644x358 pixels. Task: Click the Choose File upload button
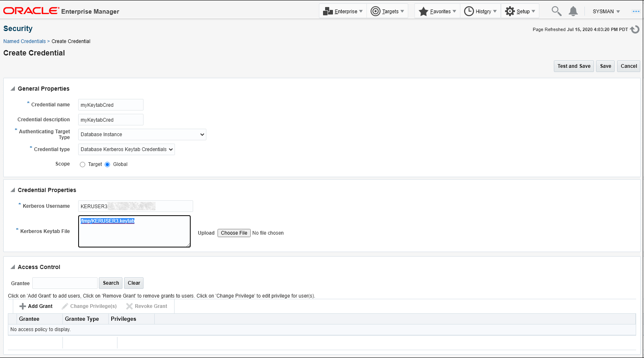pos(234,233)
